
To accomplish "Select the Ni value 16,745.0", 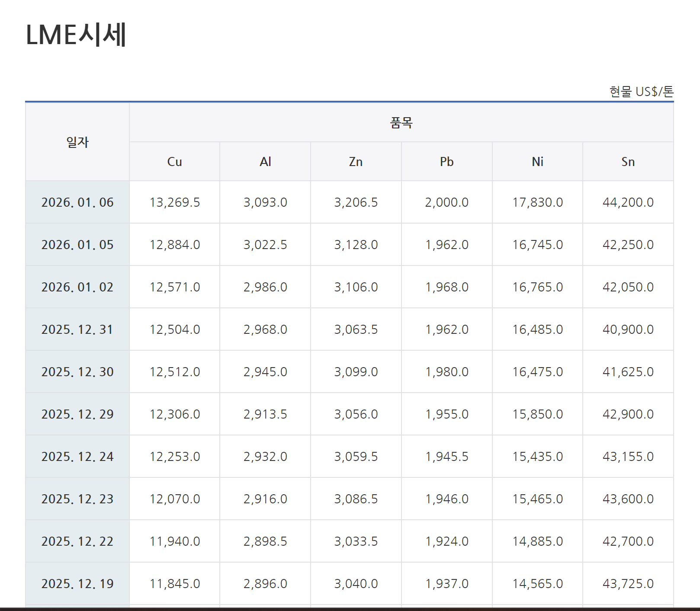I will [537, 245].
